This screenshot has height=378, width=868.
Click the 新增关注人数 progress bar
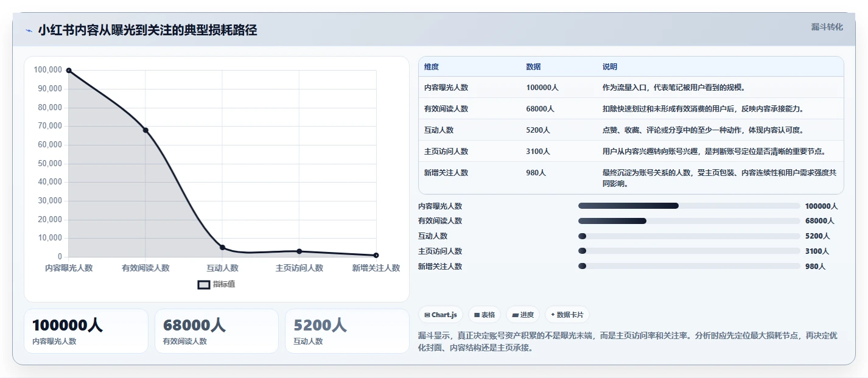coord(689,266)
